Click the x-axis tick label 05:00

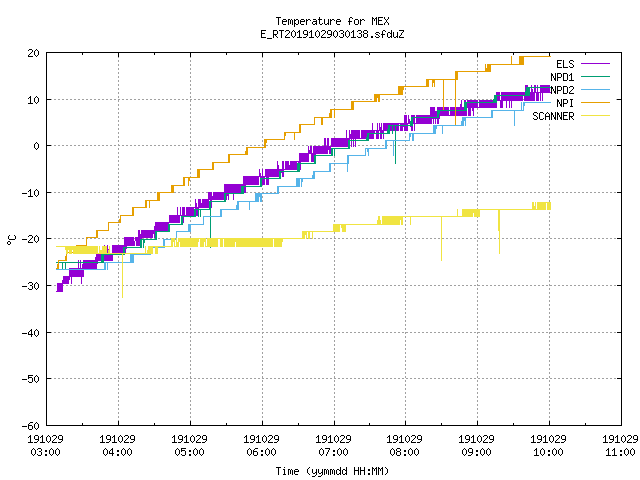click(x=189, y=452)
